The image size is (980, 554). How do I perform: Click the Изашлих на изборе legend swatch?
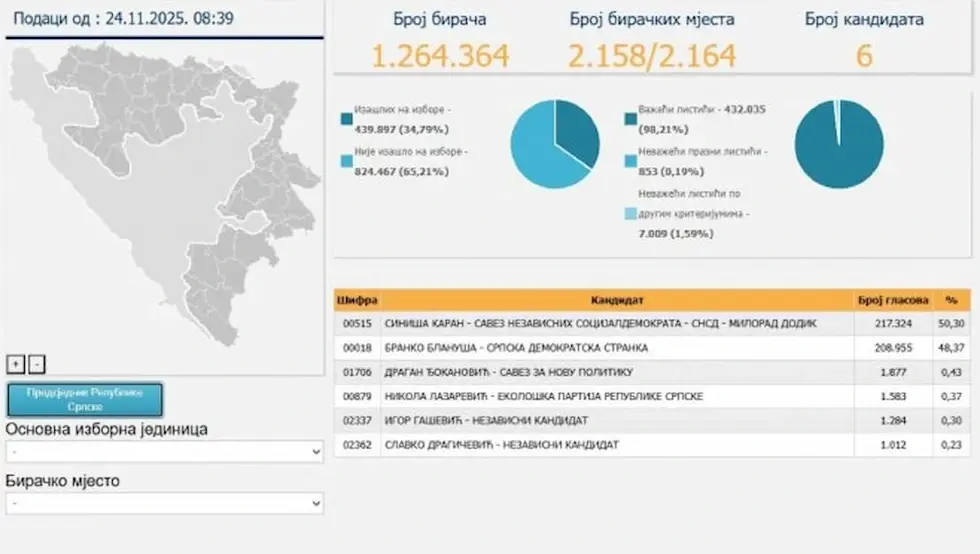click(x=346, y=118)
